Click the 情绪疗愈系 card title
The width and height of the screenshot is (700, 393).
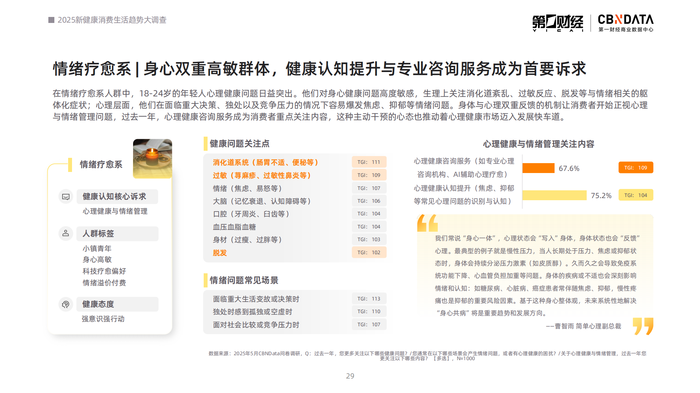pyautogui.click(x=101, y=164)
